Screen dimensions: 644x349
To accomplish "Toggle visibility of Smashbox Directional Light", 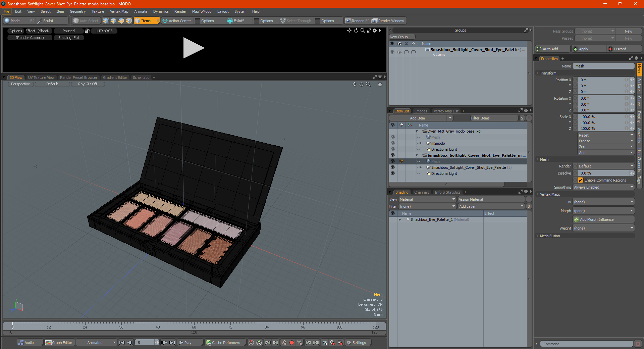I will (x=393, y=173).
